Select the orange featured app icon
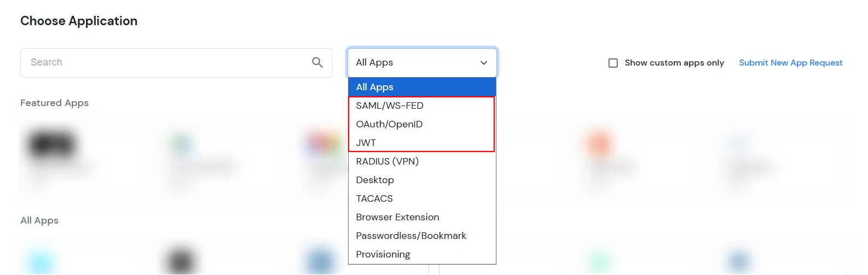The image size is (868, 275). pos(599,143)
